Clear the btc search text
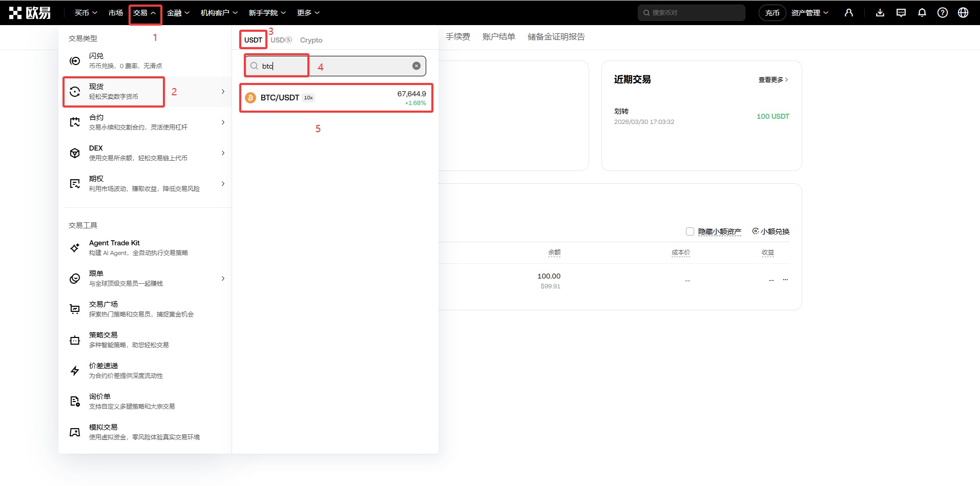 [x=416, y=66]
